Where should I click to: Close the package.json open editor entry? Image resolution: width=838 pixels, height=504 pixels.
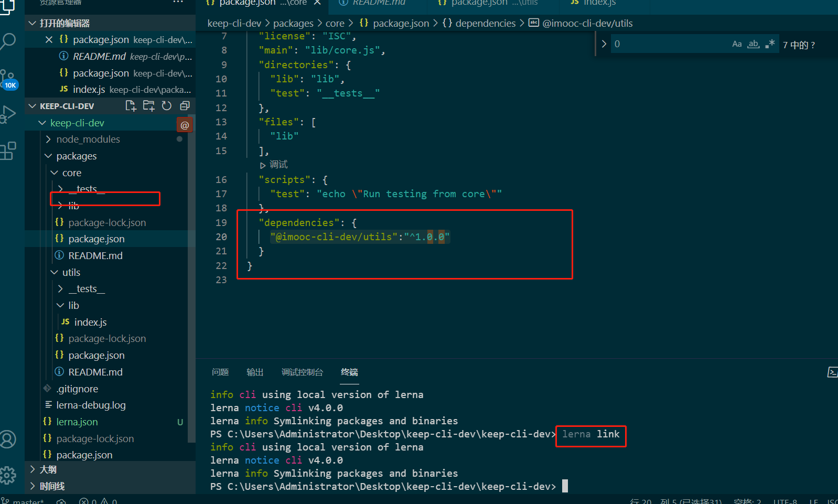[x=49, y=40]
